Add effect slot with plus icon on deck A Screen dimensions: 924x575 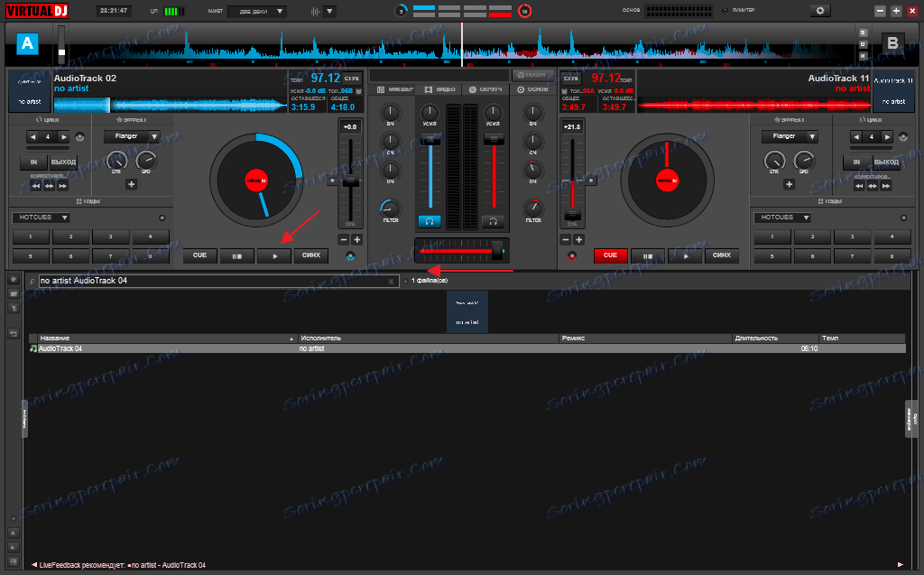point(131,184)
